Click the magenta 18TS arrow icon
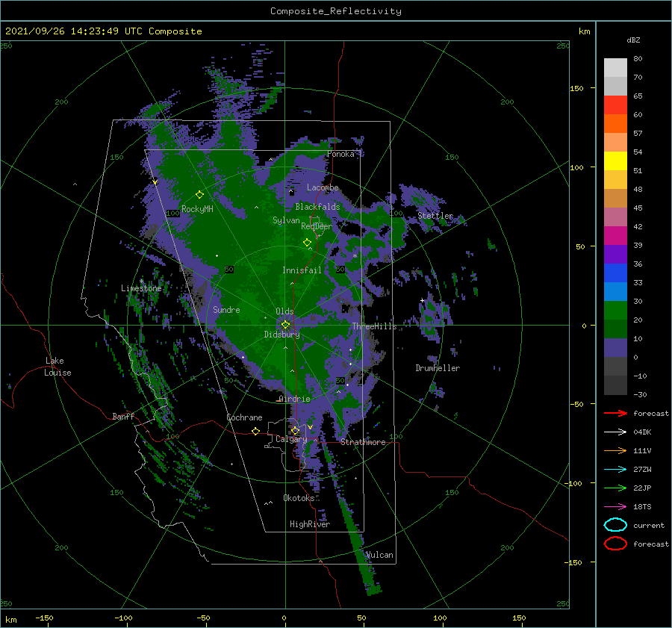672x628 pixels. pyautogui.click(x=615, y=507)
